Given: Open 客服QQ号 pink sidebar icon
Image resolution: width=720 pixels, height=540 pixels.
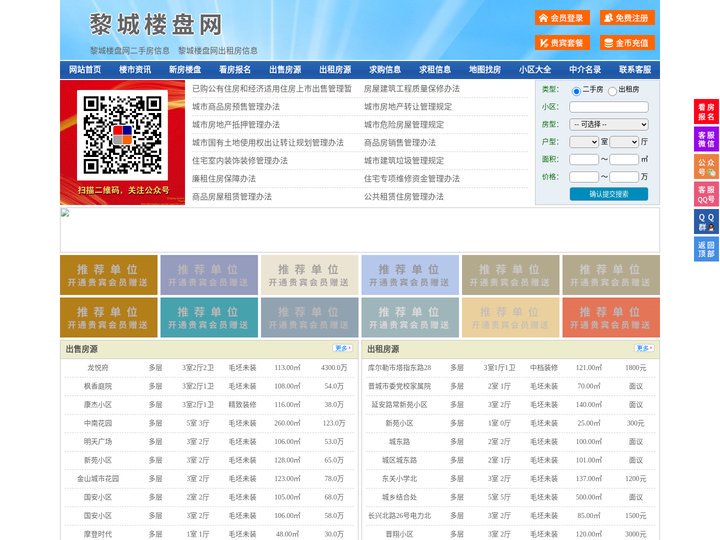Looking at the screenshot, I should click(706, 194).
